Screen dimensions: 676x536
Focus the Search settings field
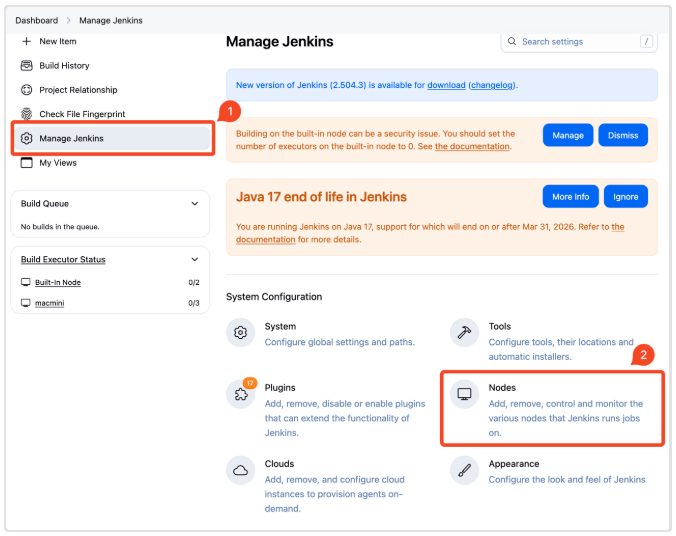579,41
